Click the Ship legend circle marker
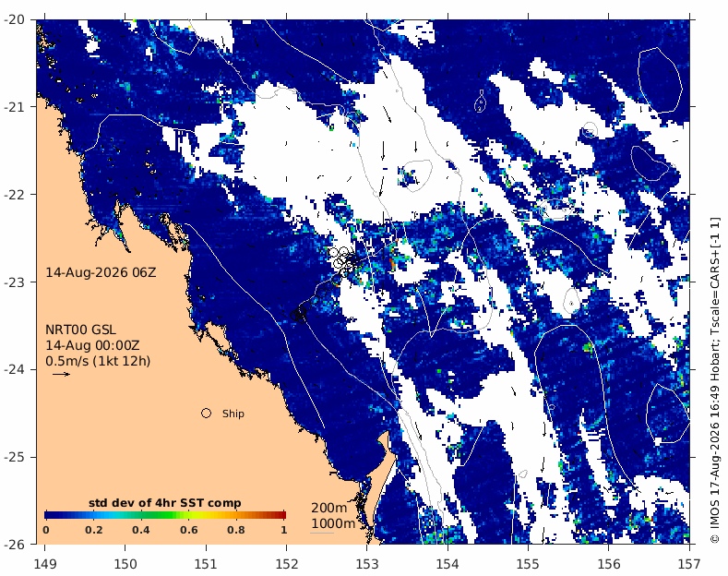 [x=206, y=413]
